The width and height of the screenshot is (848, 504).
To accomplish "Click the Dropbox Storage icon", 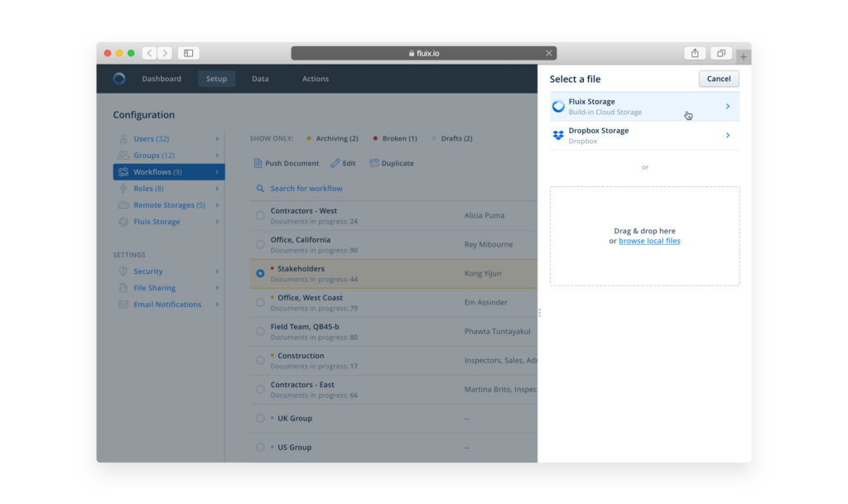I will point(558,134).
